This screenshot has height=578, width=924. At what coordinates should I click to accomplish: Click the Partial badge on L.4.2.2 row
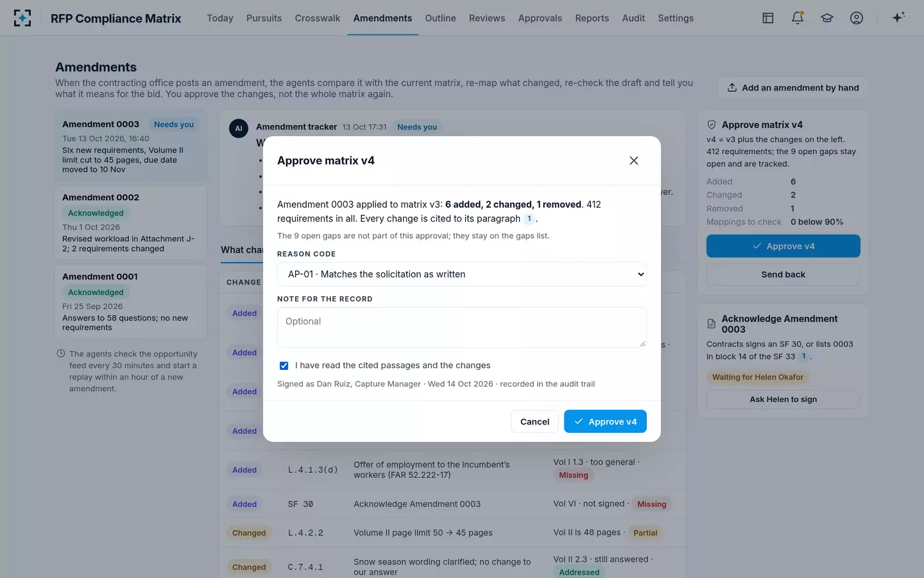(x=645, y=533)
